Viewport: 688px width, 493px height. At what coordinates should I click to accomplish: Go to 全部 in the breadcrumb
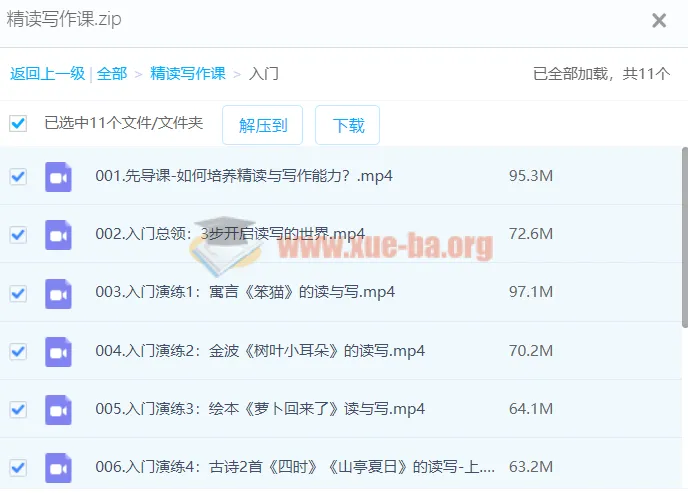tap(112, 73)
